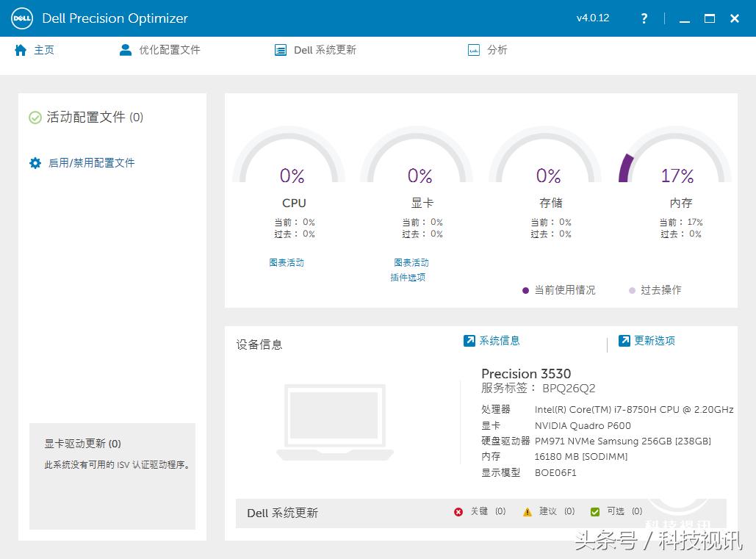Open the 优化配置文件 tab
Screen dimensions: 756x559
(x=160, y=50)
